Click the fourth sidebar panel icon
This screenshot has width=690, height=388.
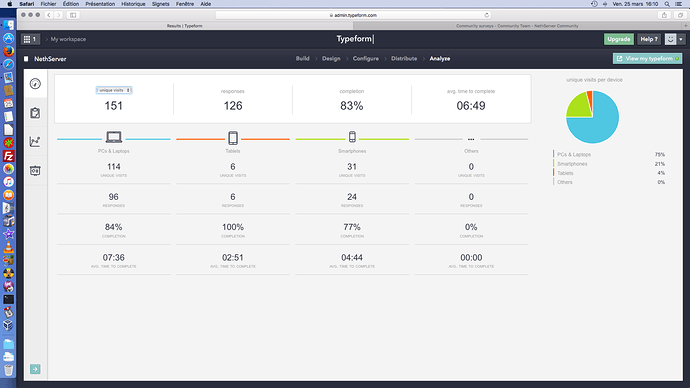[35, 170]
